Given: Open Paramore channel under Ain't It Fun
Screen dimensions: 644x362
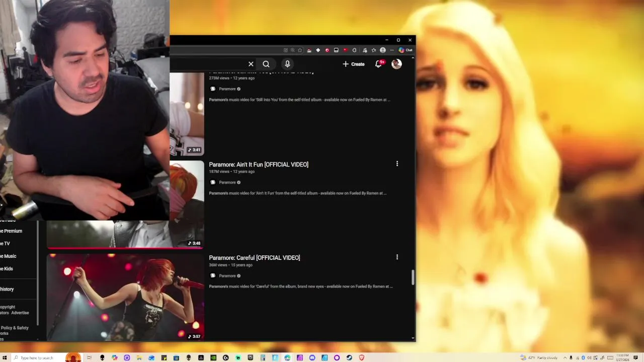Looking at the screenshot, I should click(x=227, y=183).
